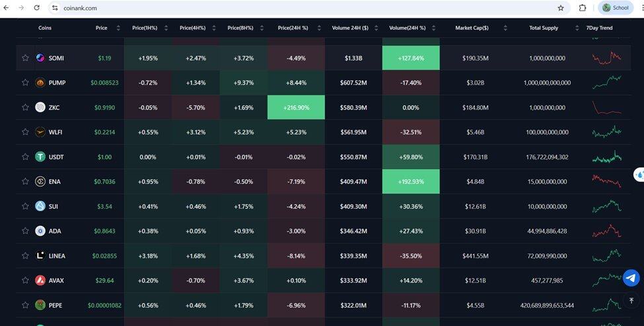Select ADA volume $346.42M
This screenshot has height=326, width=644.
(x=353, y=231)
